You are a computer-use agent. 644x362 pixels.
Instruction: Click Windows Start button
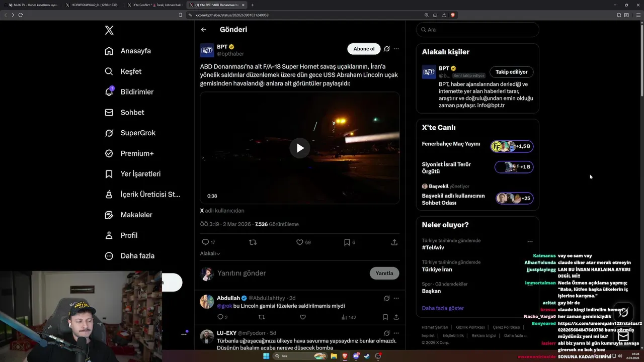[266, 356]
